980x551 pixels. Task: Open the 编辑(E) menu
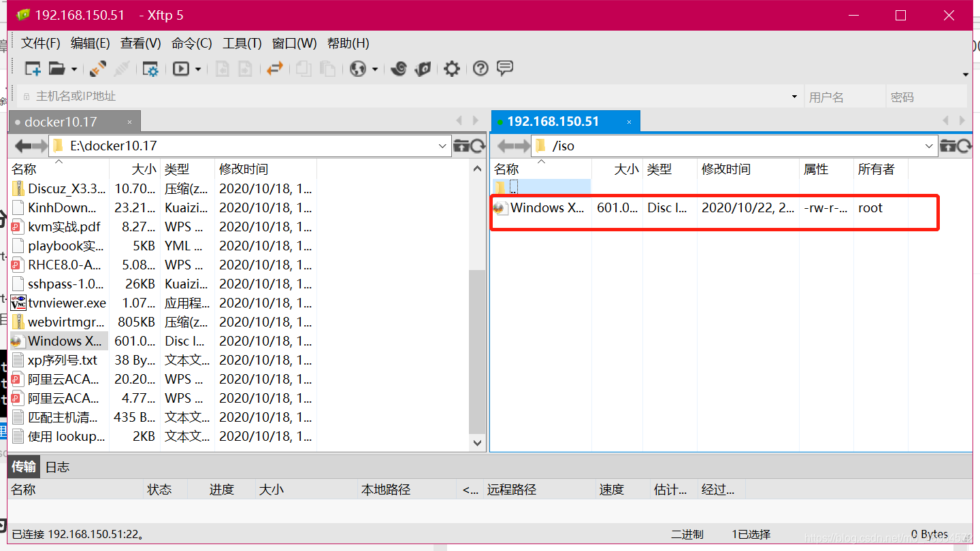pyautogui.click(x=91, y=44)
